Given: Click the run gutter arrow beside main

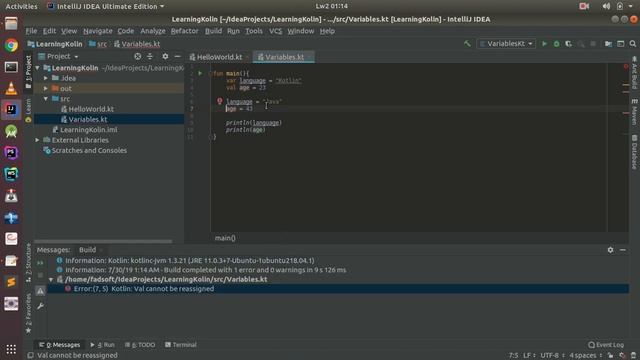Looking at the screenshot, I should [x=200, y=73].
